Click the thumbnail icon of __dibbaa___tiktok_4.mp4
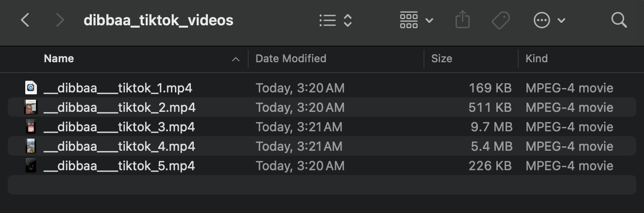Image resolution: width=644 pixels, height=213 pixels. click(31, 146)
